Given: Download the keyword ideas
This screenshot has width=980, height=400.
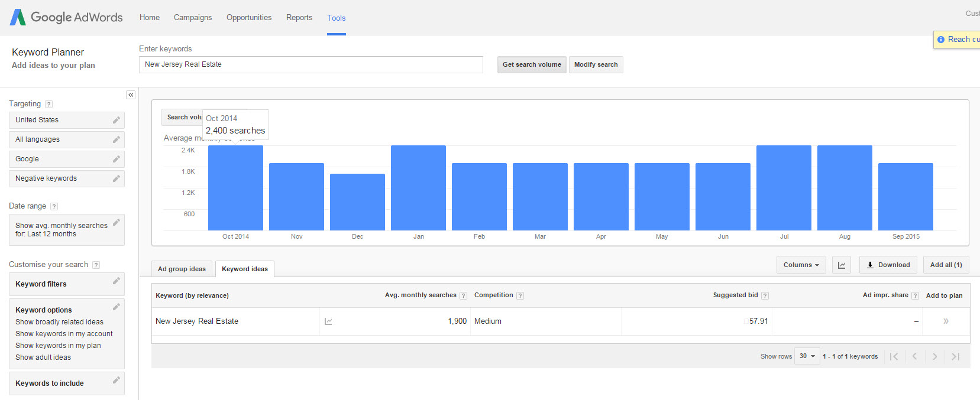Looking at the screenshot, I should pos(888,265).
